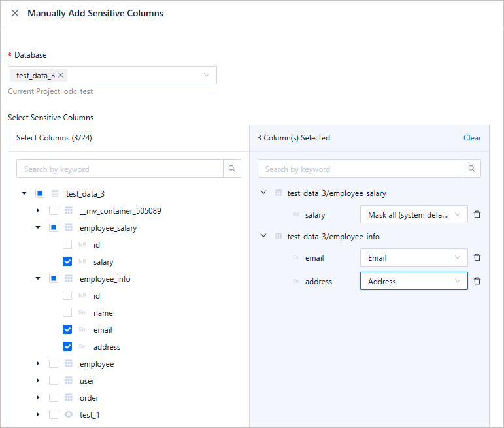Viewport: 504px width, 428px height.
Task: Uncheck the salary column checkbox
Action: [67, 261]
